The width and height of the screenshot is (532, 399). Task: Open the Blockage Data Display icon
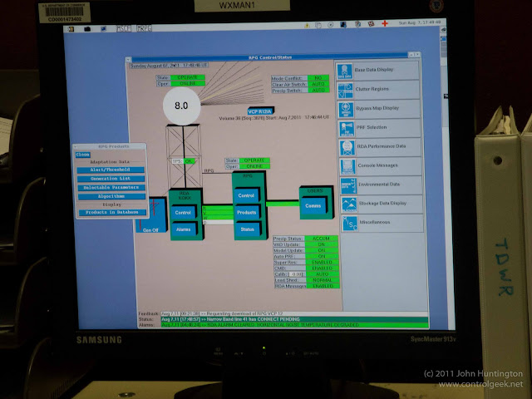click(349, 204)
